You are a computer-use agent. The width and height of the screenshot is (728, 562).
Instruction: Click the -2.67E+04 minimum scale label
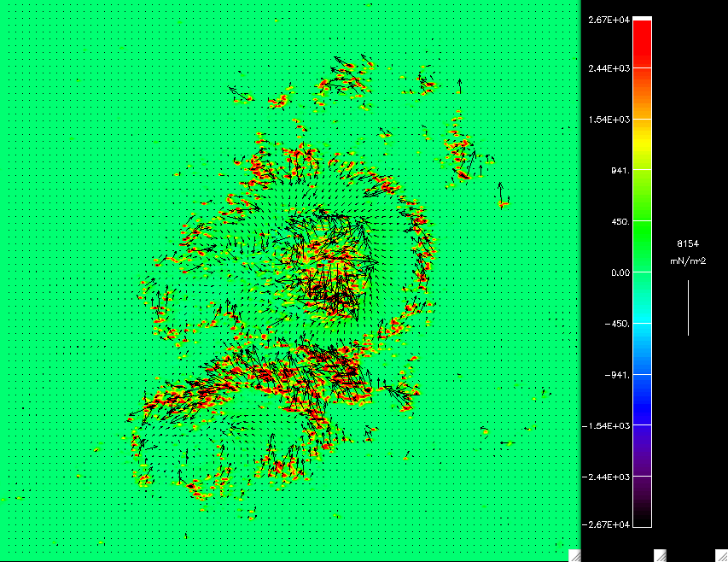click(x=606, y=524)
